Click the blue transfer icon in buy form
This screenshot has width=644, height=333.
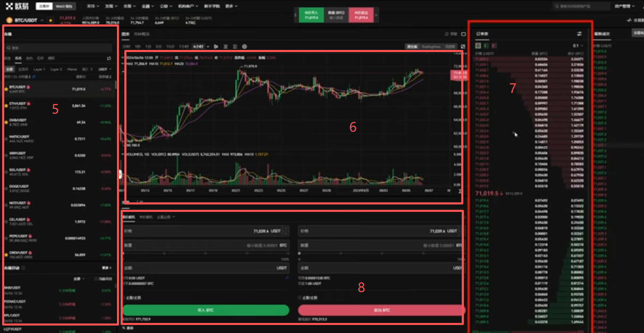point(287,277)
